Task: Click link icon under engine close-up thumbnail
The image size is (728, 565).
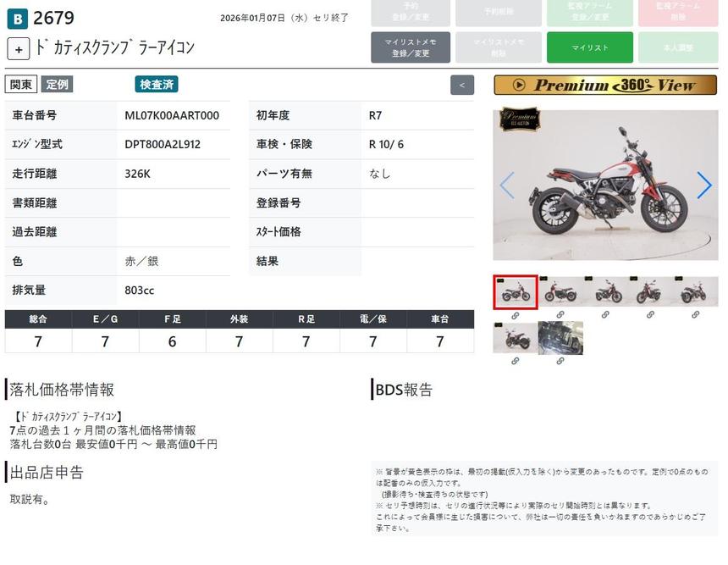Action: (x=560, y=361)
